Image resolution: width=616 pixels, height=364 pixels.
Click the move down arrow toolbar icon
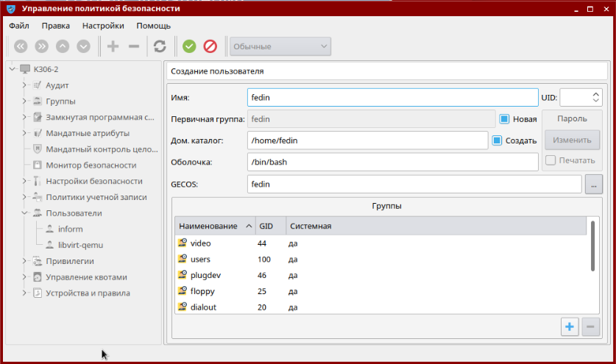[x=83, y=46]
